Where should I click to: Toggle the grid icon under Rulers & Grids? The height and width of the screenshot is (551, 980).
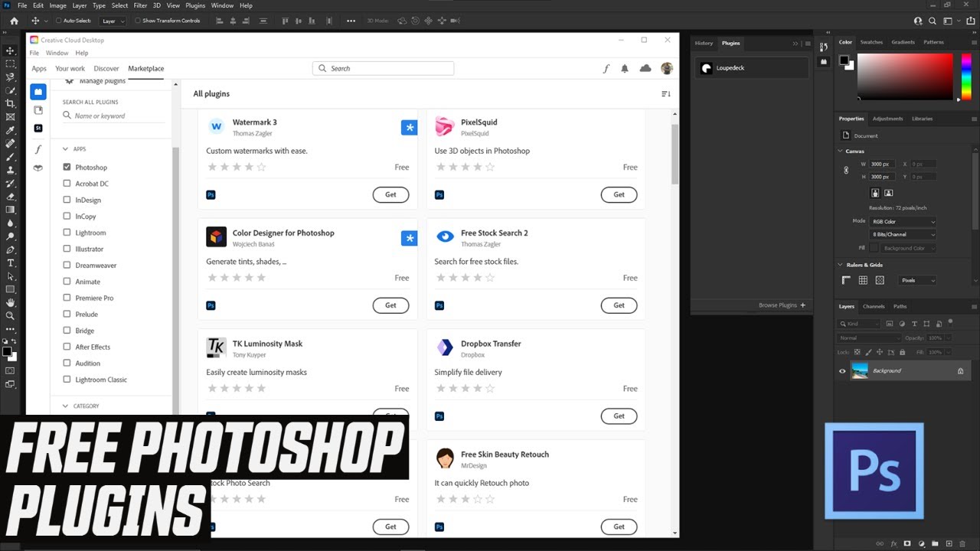click(863, 281)
